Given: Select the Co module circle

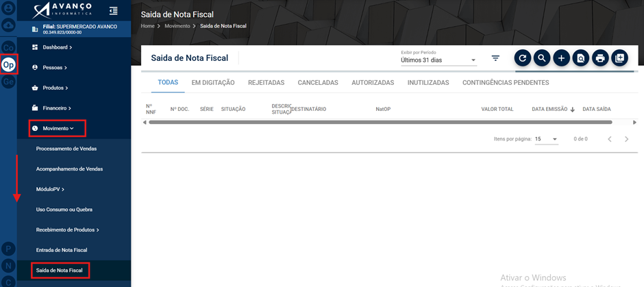Looking at the screenshot, I should [x=9, y=48].
